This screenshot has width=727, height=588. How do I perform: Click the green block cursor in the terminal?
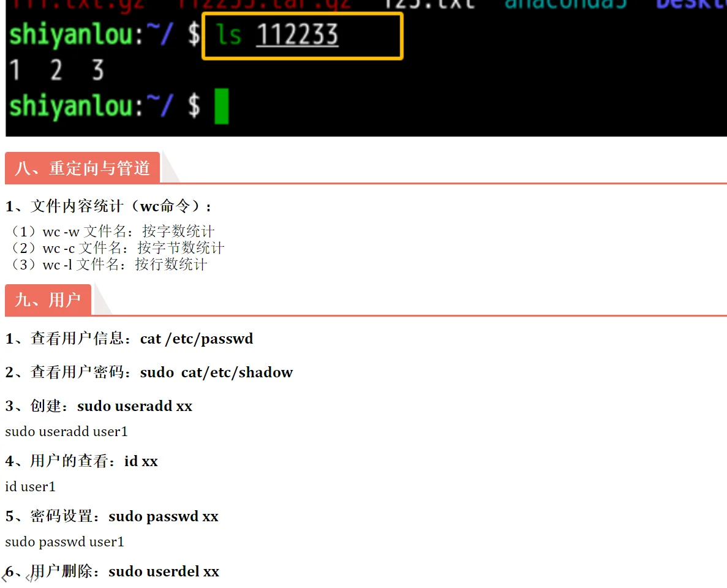pos(221,105)
